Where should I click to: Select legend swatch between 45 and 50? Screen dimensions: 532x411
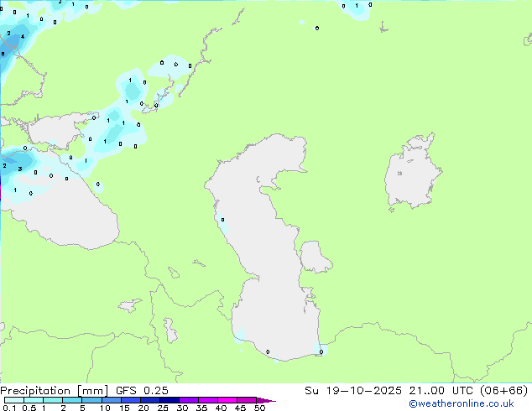point(247,400)
